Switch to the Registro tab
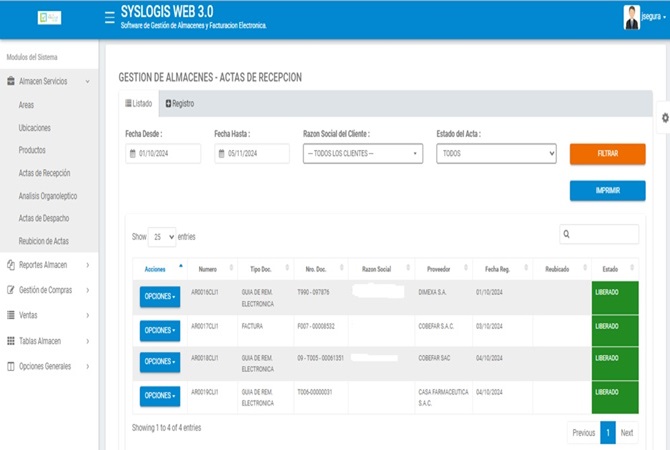The width and height of the screenshot is (670, 450). click(180, 103)
